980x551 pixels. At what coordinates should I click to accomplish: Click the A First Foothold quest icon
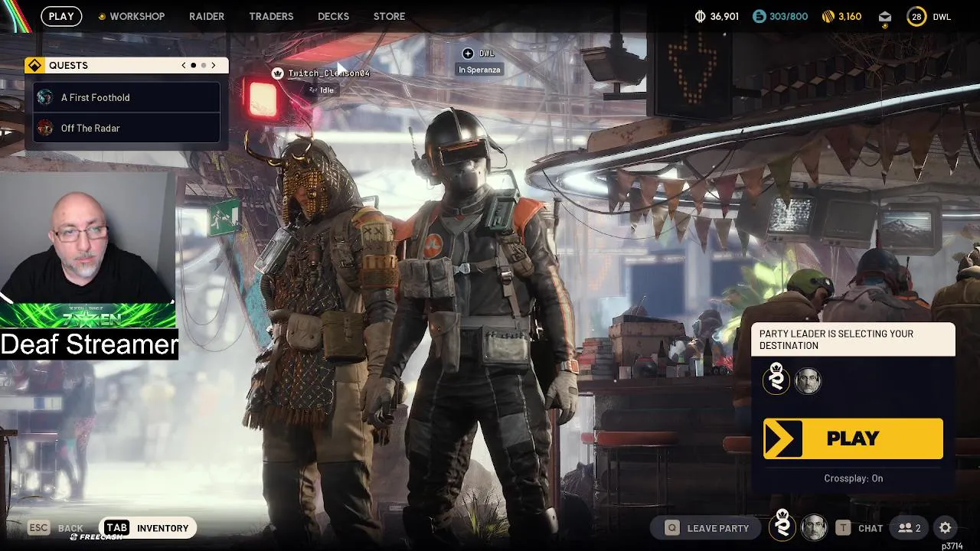coord(45,97)
